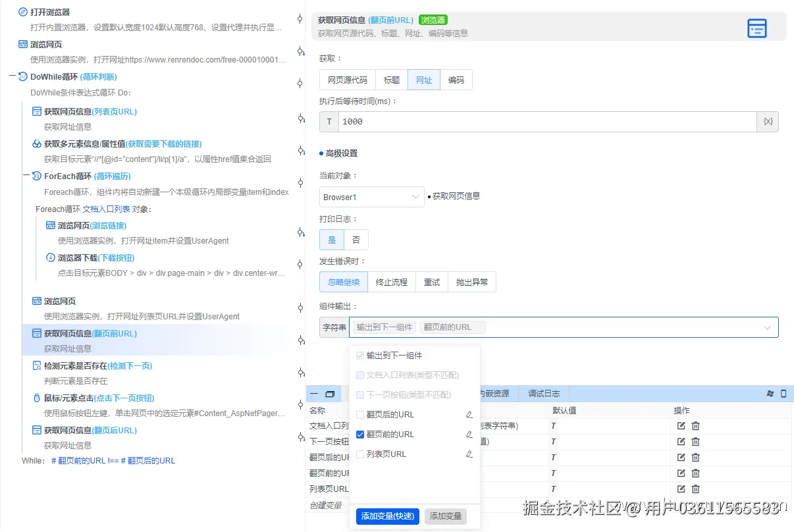
Task: Select the 编码 option under 获取
Action: [x=456, y=80]
